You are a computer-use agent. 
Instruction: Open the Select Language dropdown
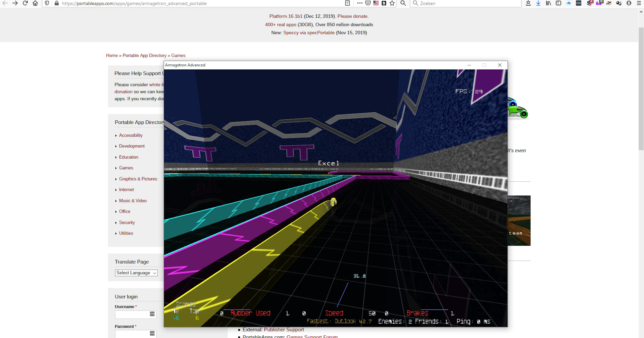(x=136, y=273)
